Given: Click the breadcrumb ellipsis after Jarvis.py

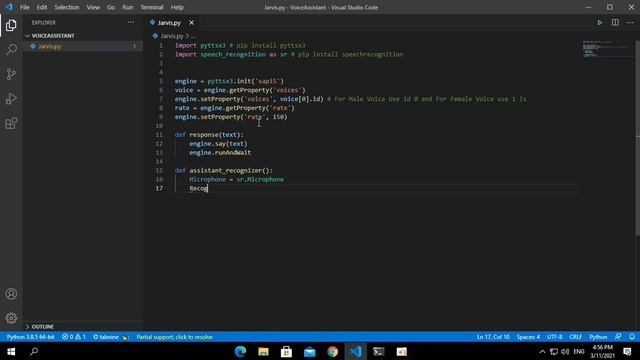Looking at the screenshot, I should [x=193, y=36].
